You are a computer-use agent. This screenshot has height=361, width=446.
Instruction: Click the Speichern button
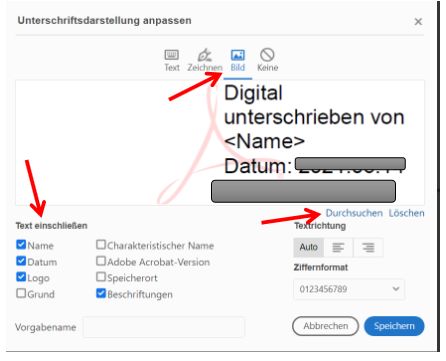tap(394, 326)
